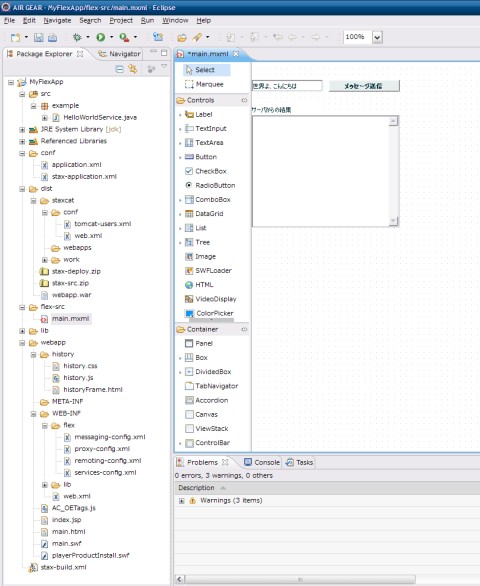Expand the Referenced Libraries node

(22, 142)
